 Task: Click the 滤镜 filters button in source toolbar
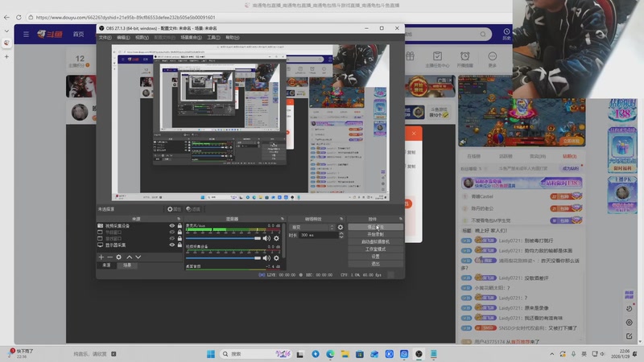[x=193, y=209]
